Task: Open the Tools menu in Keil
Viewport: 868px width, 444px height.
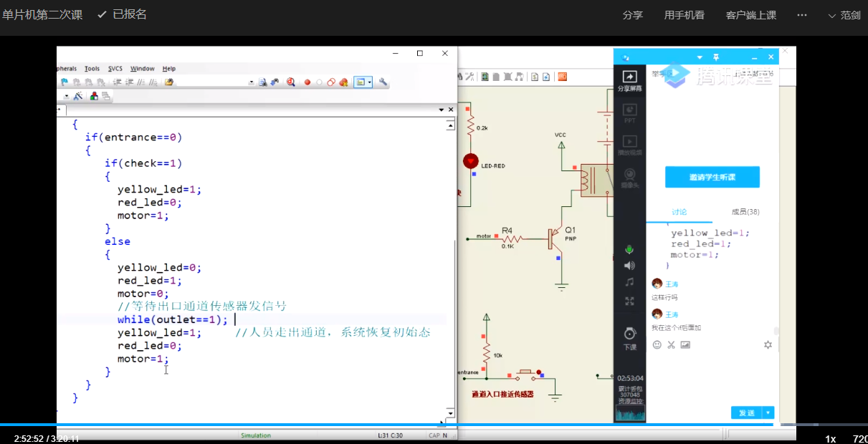Action: coord(92,69)
